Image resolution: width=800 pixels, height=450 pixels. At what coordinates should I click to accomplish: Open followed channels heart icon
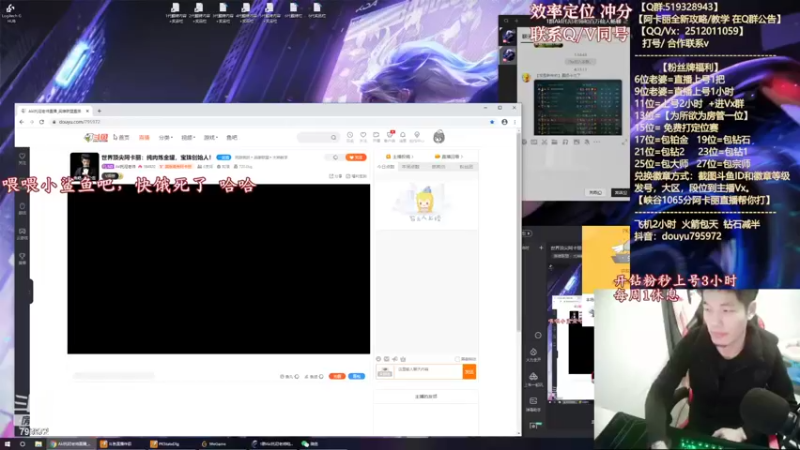pos(363,137)
